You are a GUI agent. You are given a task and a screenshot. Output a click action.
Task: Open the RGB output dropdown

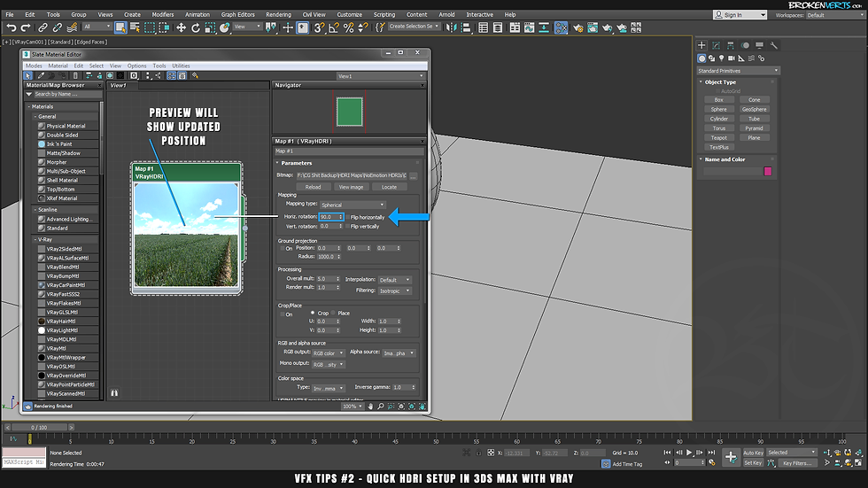point(329,353)
